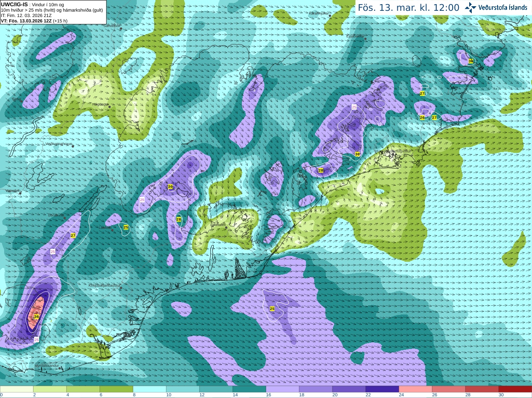Click the yellow 26 gust marker
This screenshot has height=398, width=532.
click(x=422, y=118)
